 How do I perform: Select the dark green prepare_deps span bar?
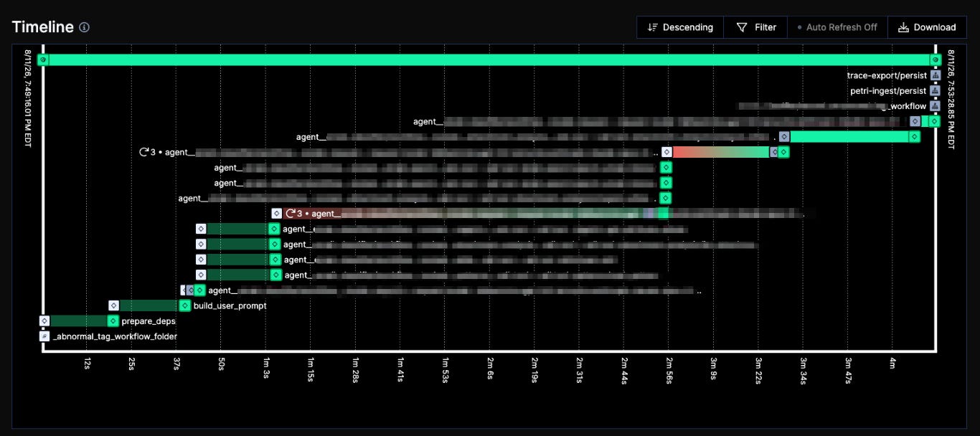click(78, 321)
